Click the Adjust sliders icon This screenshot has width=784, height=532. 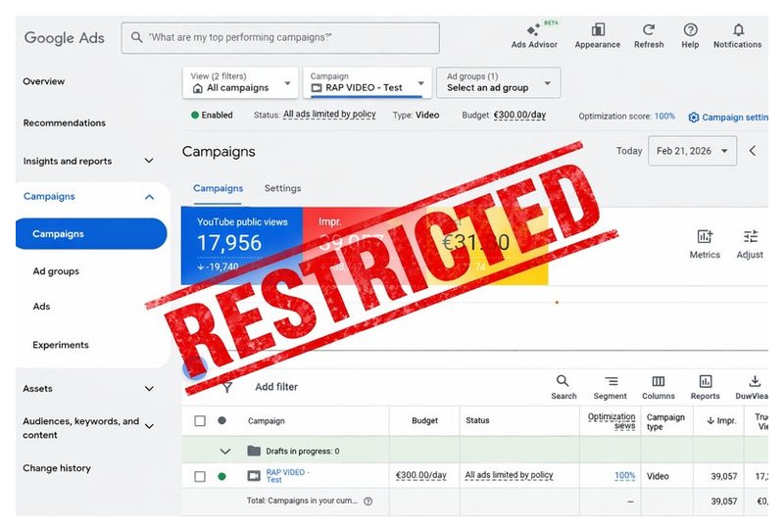pyautogui.click(x=750, y=236)
